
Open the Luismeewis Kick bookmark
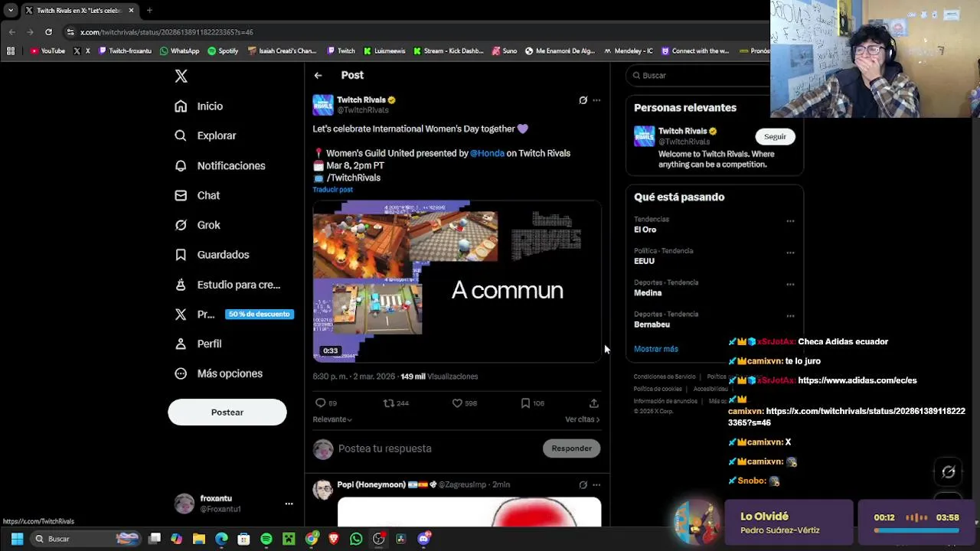click(384, 51)
